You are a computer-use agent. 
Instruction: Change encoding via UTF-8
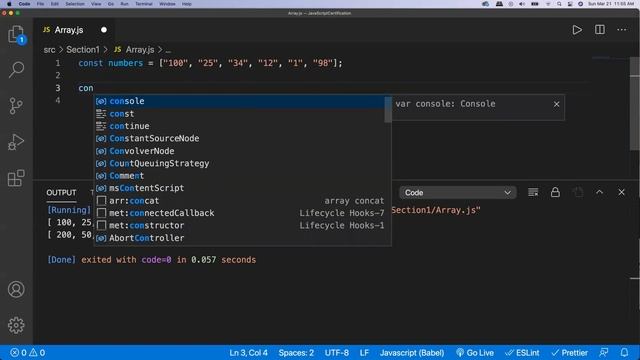[x=336, y=353]
